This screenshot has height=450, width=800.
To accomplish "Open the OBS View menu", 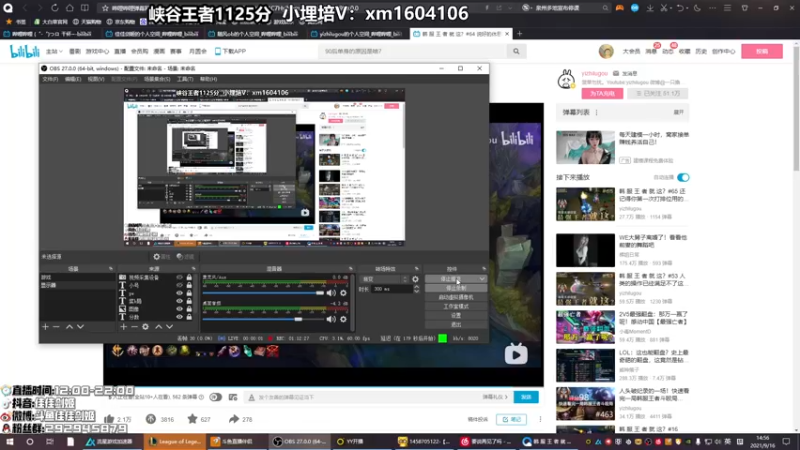I will (x=96, y=79).
